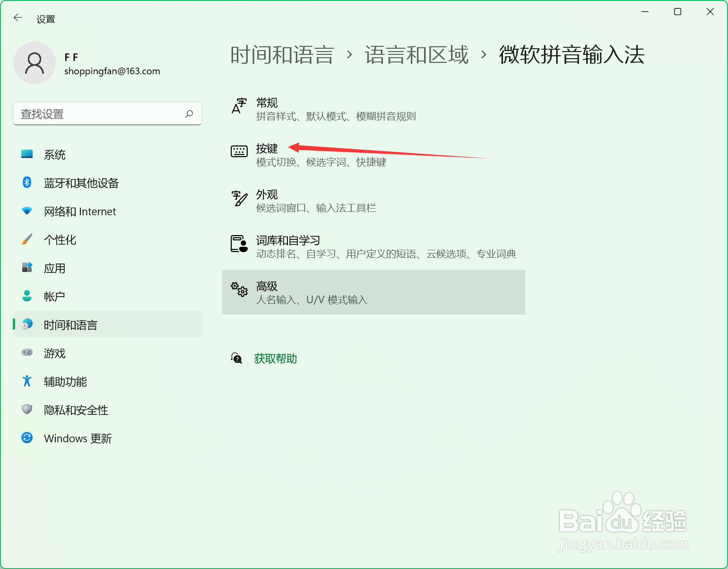
Task: Click the search magnifier icon
Action: pyautogui.click(x=189, y=114)
